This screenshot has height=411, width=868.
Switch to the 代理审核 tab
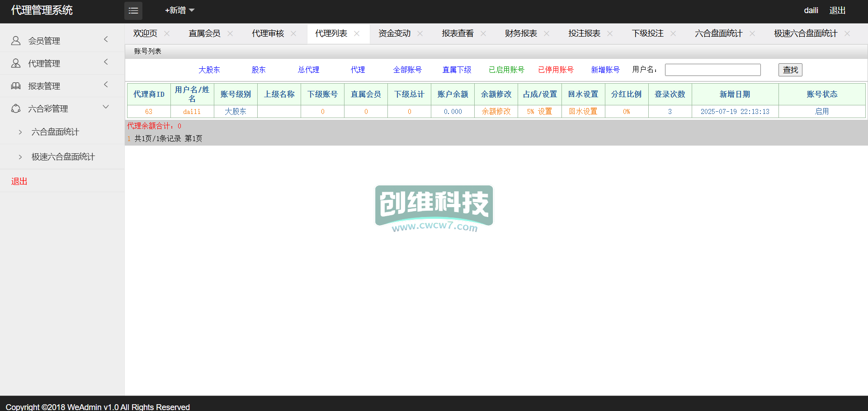[x=268, y=33]
